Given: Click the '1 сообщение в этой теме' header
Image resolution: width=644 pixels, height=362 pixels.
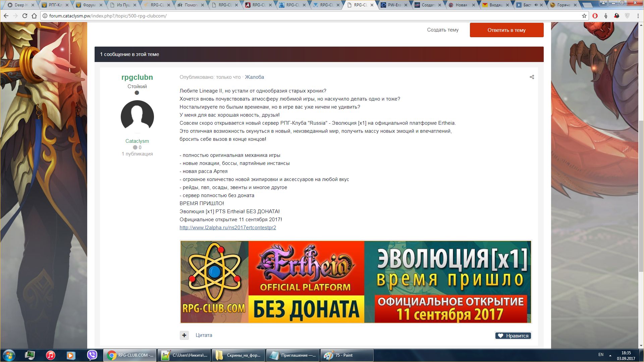Looking at the screenshot, I should click(x=129, y=54).
